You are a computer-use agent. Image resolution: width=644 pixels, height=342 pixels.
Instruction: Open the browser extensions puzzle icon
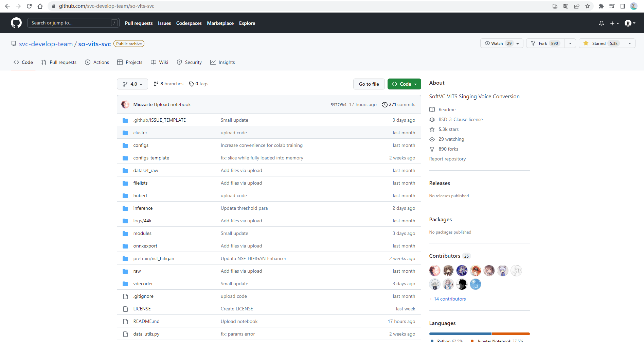click(x=601, y=6)
